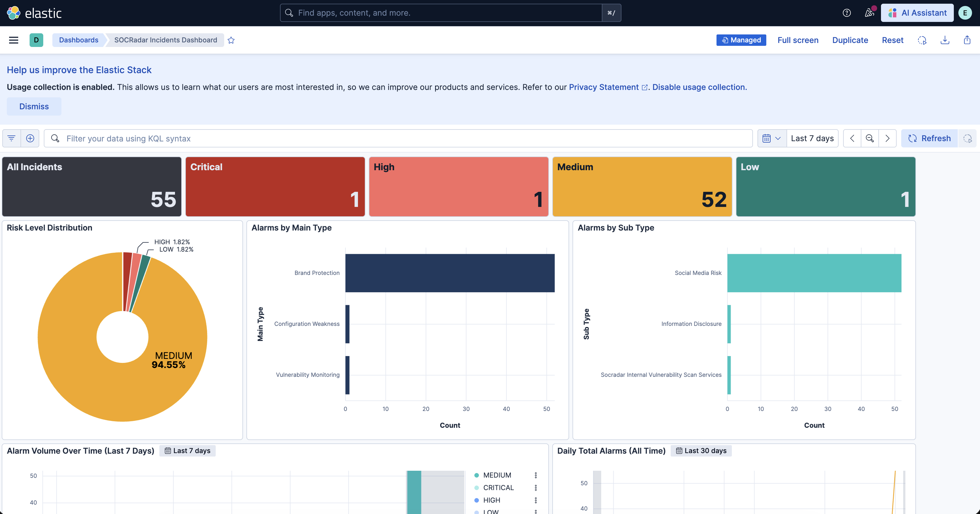Click SOCRadar Incidents Dashboard breadcrumb
Viewport: 980px width, 514px height.
pyautogui.click(x=166, y=40)
